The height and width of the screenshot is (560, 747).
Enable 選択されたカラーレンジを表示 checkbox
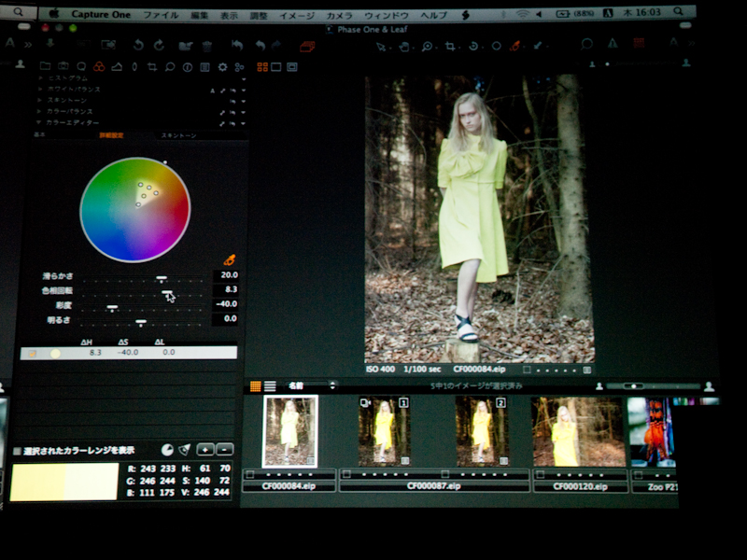17,451
